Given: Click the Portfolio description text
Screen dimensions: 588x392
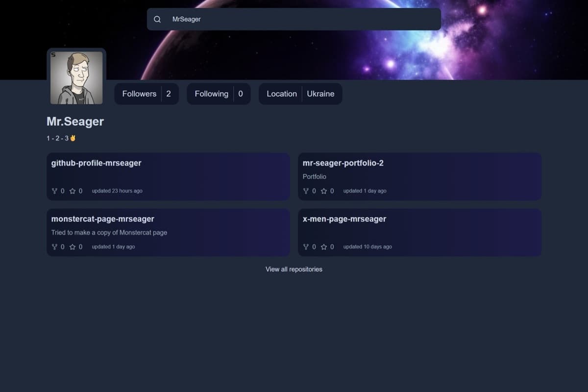Looking at the screenshot, I should [x=314, y=176].
